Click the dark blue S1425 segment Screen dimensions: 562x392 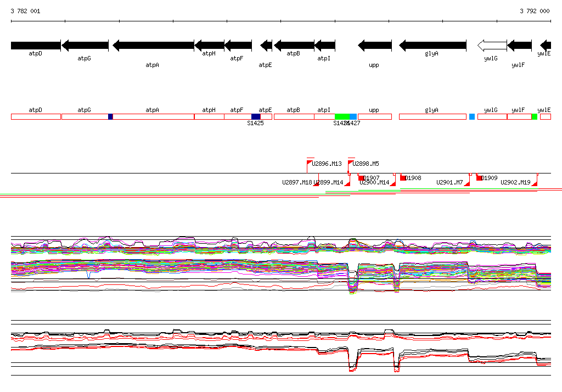coord(256,116)
